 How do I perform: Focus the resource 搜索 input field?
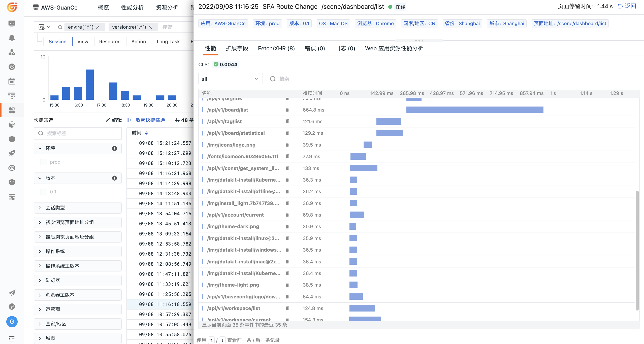coord(453,79)
